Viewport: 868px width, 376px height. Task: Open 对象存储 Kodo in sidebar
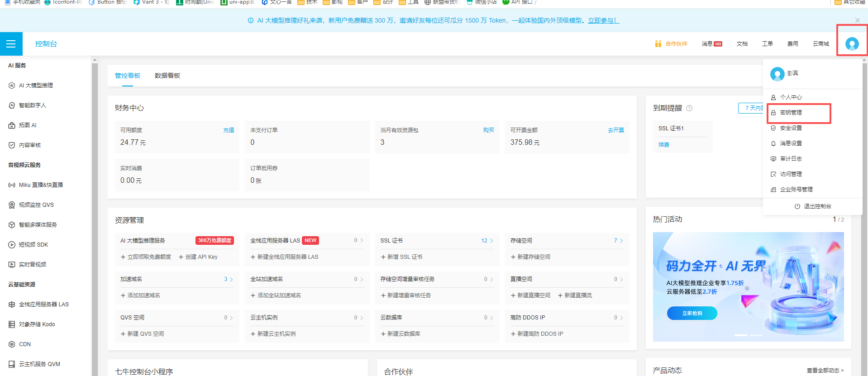tap(37, 324)
